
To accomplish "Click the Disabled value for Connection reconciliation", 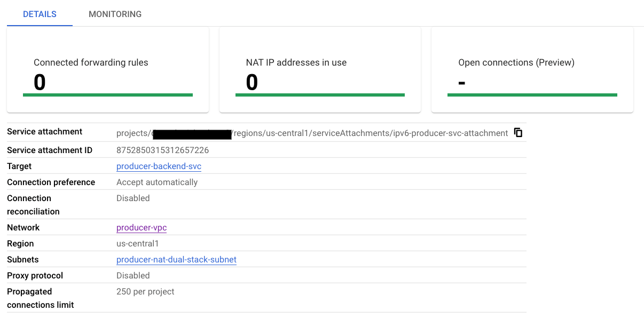I will [133, 198].
